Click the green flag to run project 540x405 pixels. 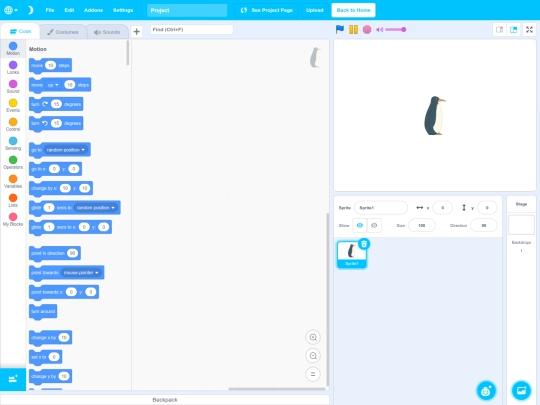340,30
